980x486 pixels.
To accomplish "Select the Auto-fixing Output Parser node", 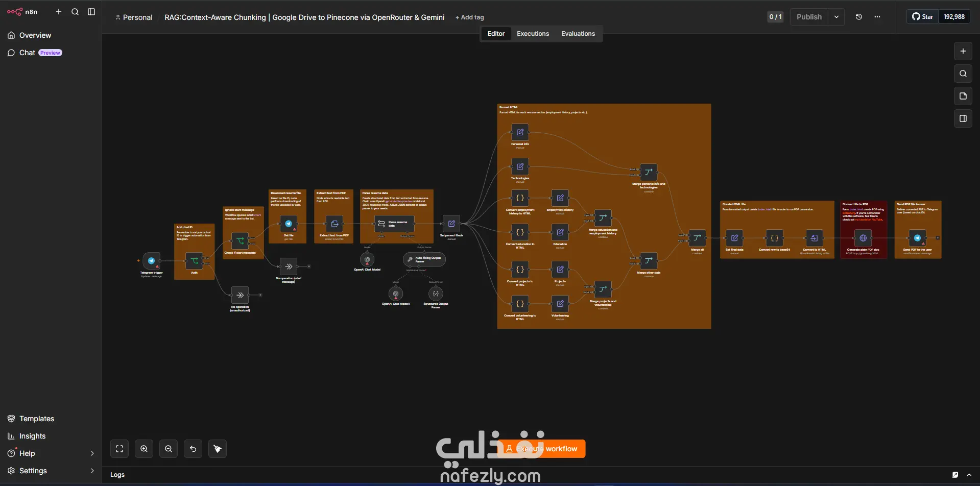I will click(424, 259).
